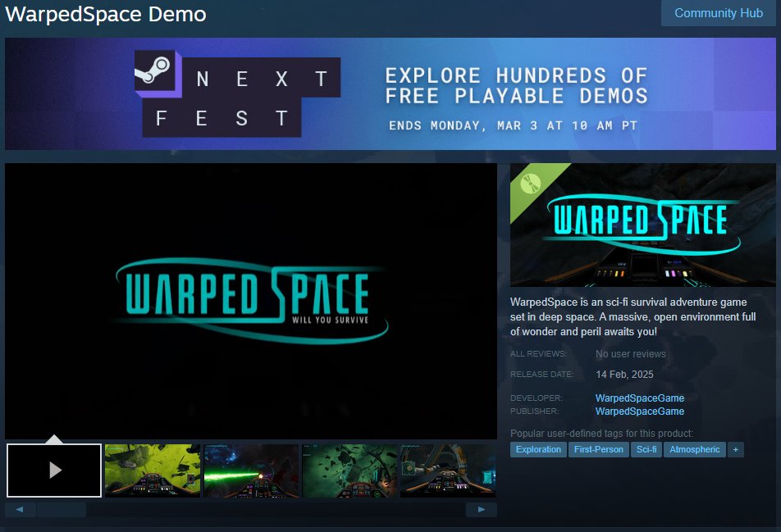Select the Atmospheric tag
Viewport: 781px width, 532px height.
coord(694,449)
